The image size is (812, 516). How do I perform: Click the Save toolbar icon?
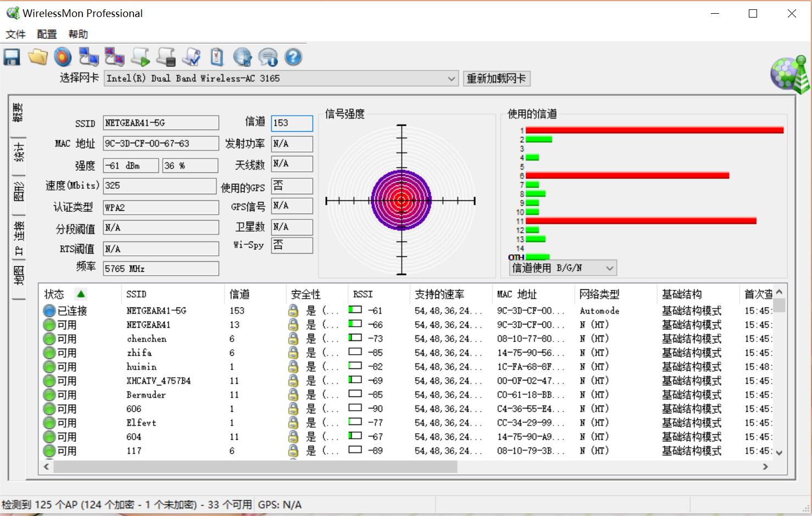point(11,57)
